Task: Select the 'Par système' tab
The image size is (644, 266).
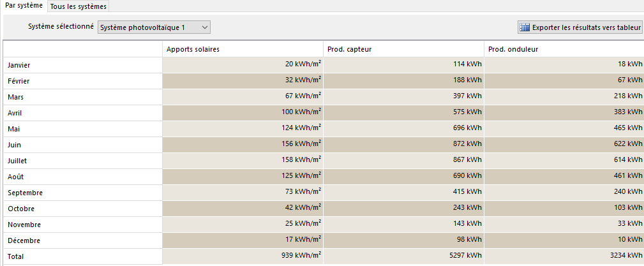Action: 24,6
